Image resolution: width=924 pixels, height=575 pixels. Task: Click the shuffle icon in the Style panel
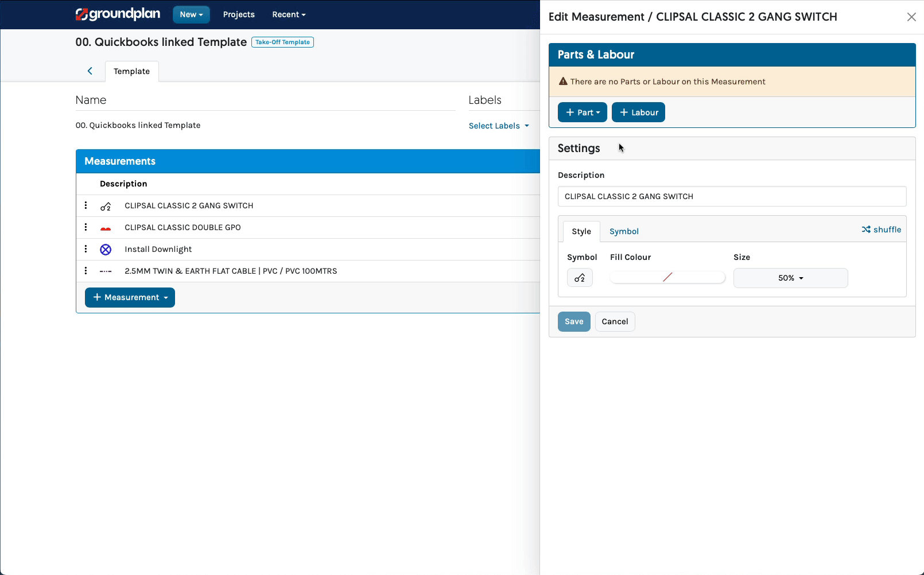click(x=882, y=229)
